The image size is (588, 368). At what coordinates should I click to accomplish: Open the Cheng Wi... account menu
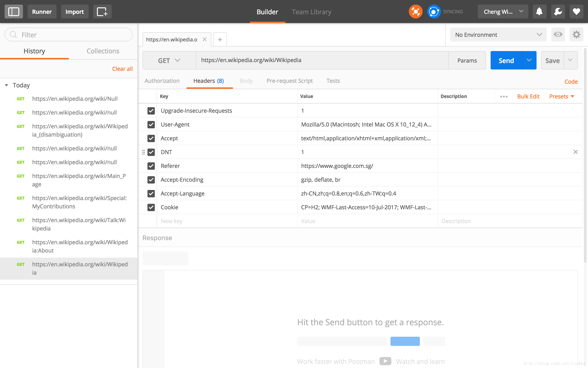pyautogui.click(x=503, y=11)
